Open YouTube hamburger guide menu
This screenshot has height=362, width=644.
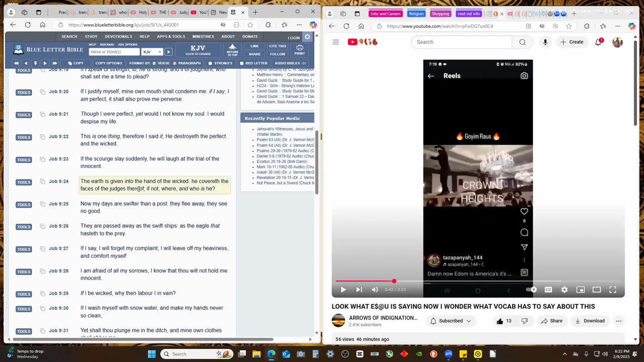(x=336, y=42)
